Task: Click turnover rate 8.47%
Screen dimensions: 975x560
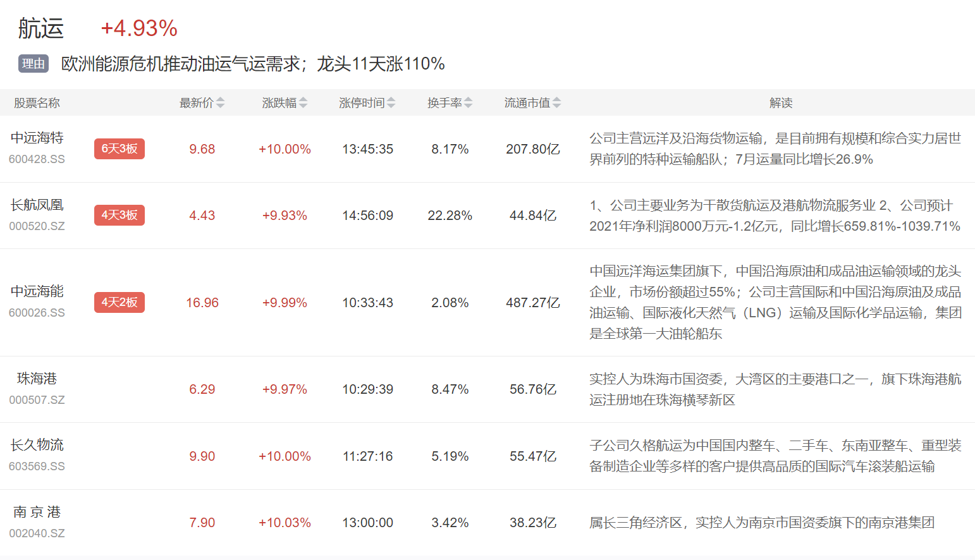Action: click(450, 389)
